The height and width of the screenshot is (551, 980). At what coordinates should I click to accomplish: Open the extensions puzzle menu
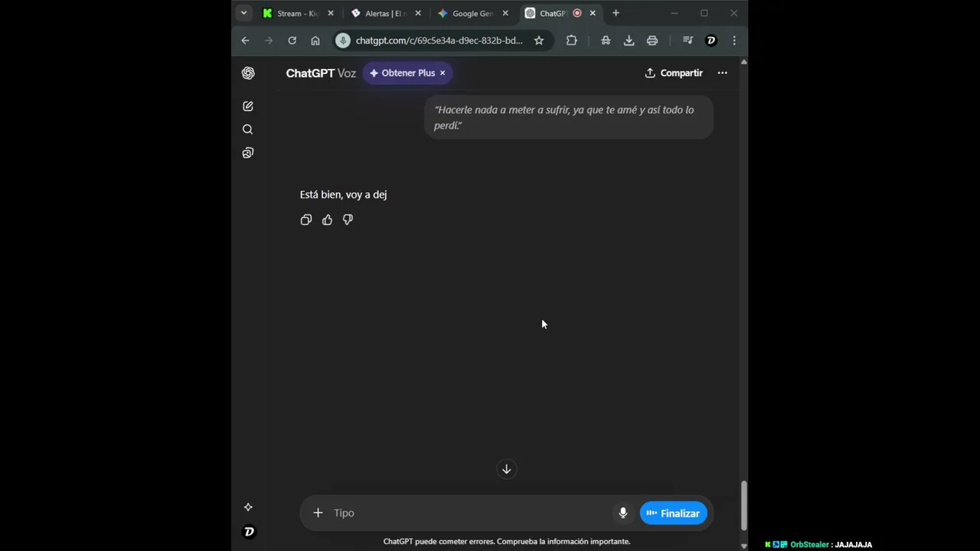point(571,41)
